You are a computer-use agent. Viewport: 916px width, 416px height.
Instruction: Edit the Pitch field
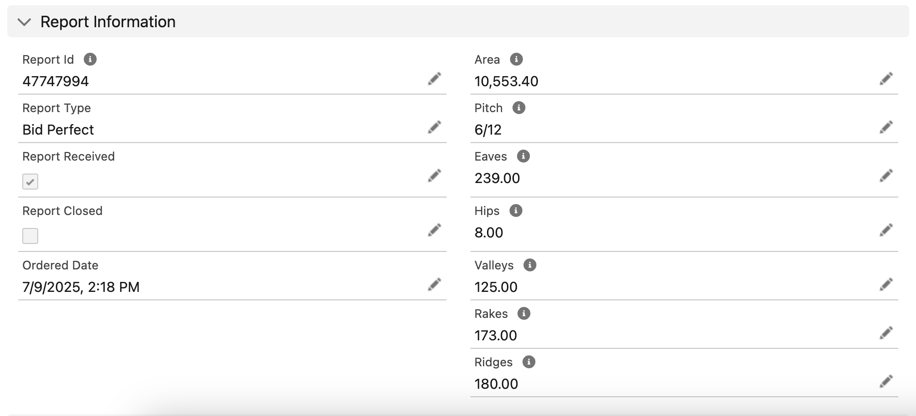click(x=886, y=127)
